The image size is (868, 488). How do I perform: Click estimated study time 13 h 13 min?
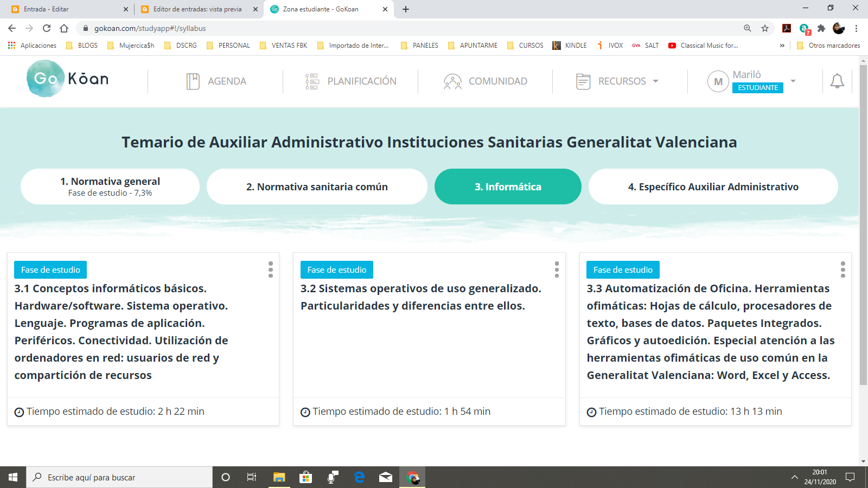point(685,412)
